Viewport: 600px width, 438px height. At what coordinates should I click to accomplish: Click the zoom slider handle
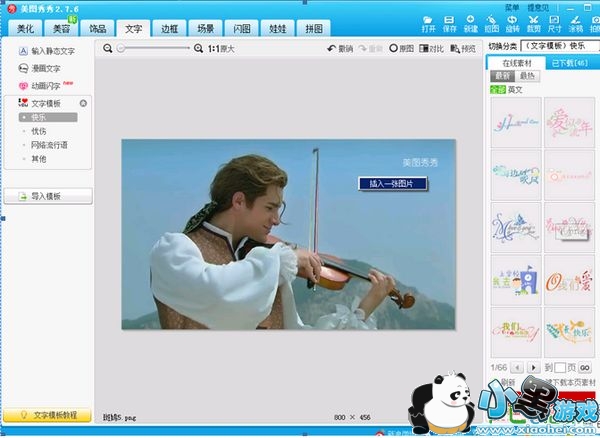pos(121,48)
